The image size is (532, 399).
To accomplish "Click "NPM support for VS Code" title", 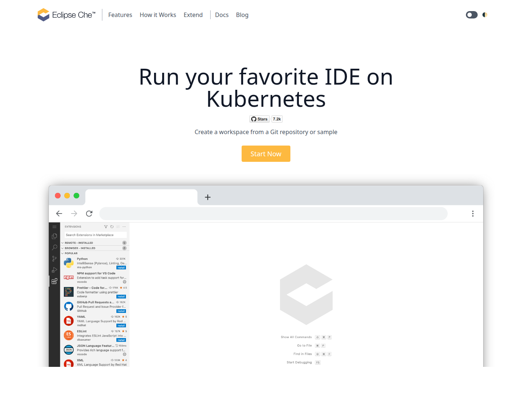I will (x=96, y=273).
